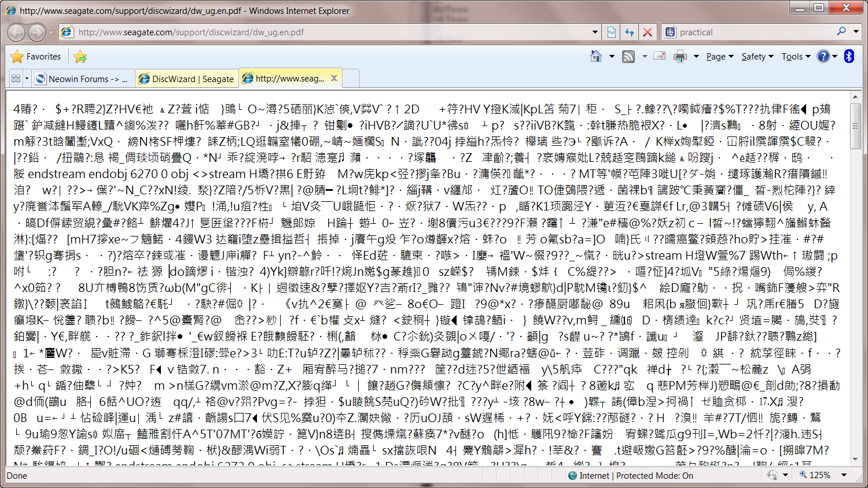
Task: Open the Page menu
Action: (719, 57)
